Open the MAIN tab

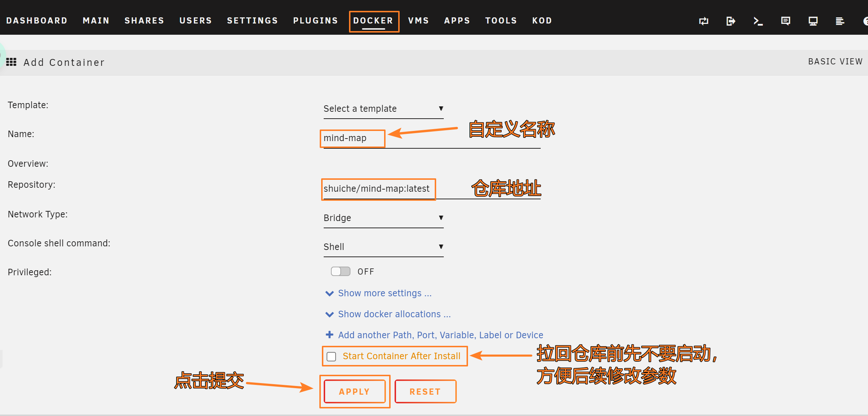pyautogui.click(x=96, y=21)
